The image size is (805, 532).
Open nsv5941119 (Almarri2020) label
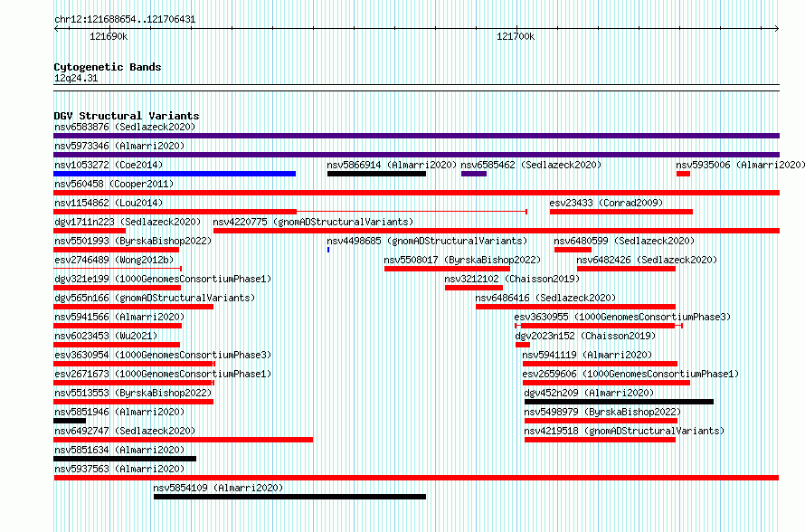tap(587, 355)
